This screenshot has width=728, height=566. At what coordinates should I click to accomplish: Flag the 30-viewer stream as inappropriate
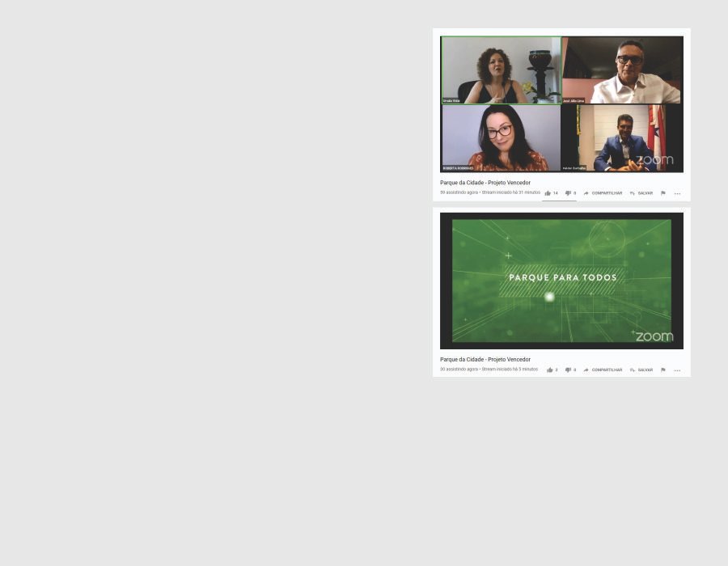click(x=662, y=370)
